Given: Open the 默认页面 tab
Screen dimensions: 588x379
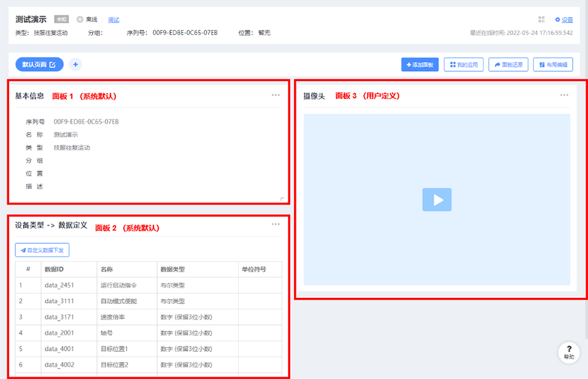Looking at the screenshot, I should click(x=39, y=64).
